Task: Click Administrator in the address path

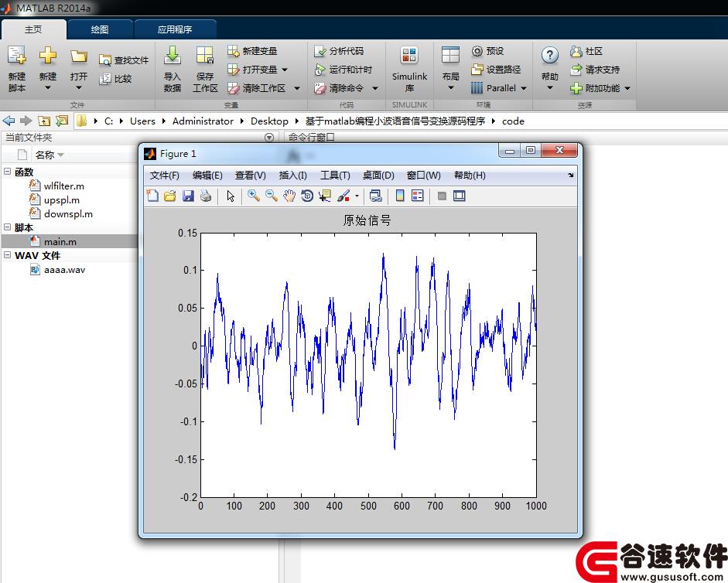Action: (203, 121)
